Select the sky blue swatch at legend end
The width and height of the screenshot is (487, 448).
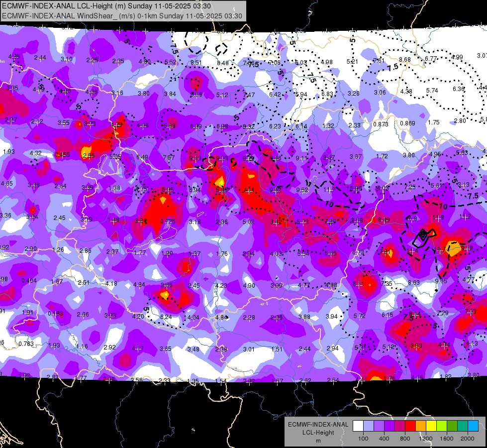pyautogui.click(x=473, y=426)
